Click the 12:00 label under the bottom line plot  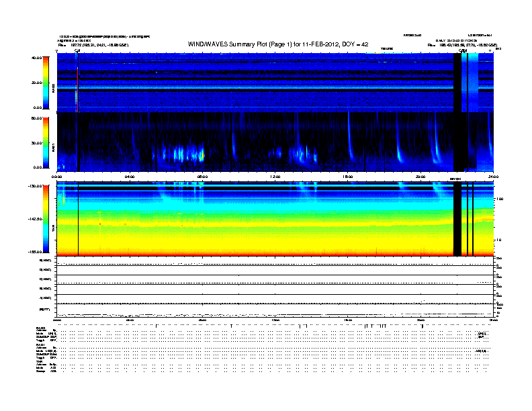click(x=275, y=320)
